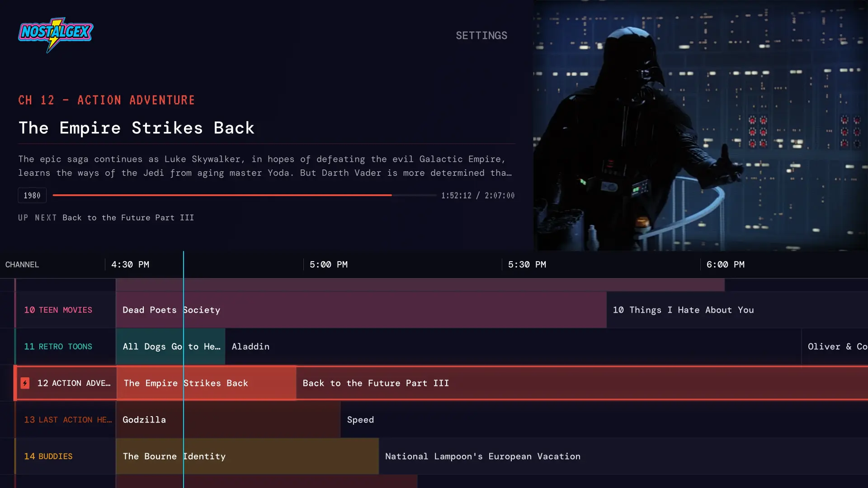Click the Nostalgex lightning bolt logo

[x=56, y=35]
